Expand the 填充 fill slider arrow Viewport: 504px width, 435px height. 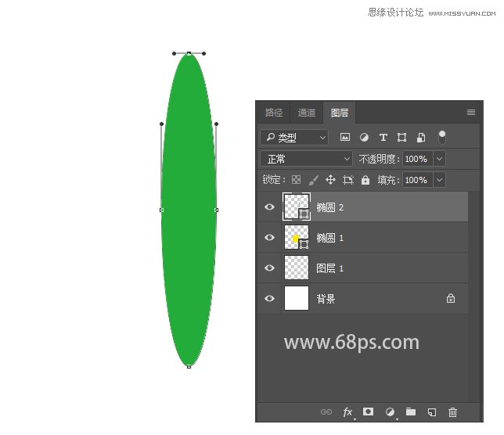pyautogui.click(x=439, y=180)
